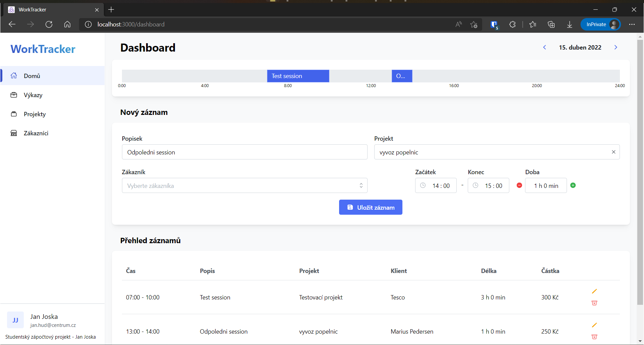Open Zákazníci in the sidebar
The width and height of the screenshot is (644, 345).
coord(36,133)
